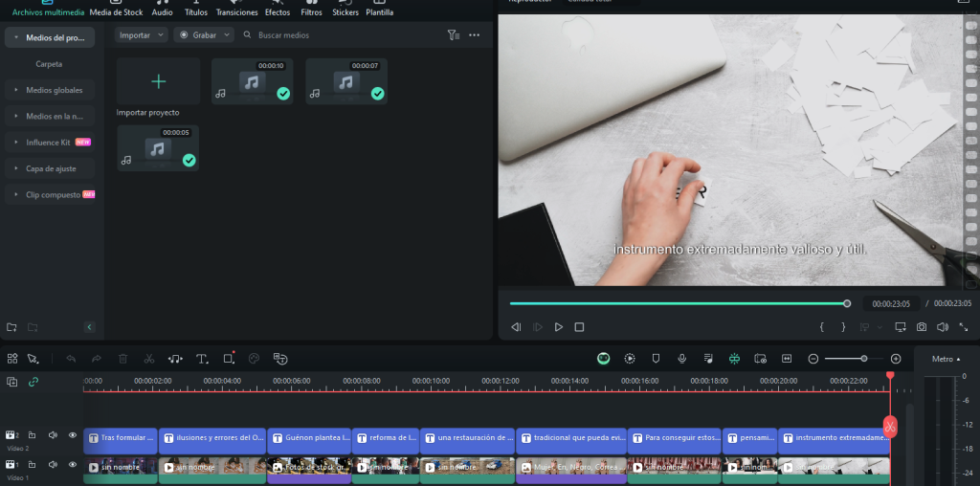
Task: Click the player volume speaker icon
Action: (942, 327)
